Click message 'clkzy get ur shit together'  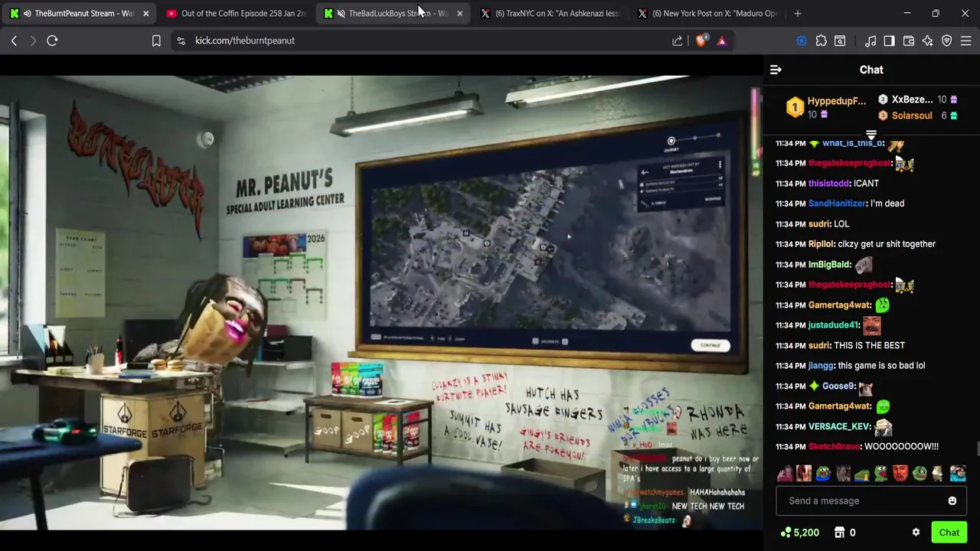887,244
